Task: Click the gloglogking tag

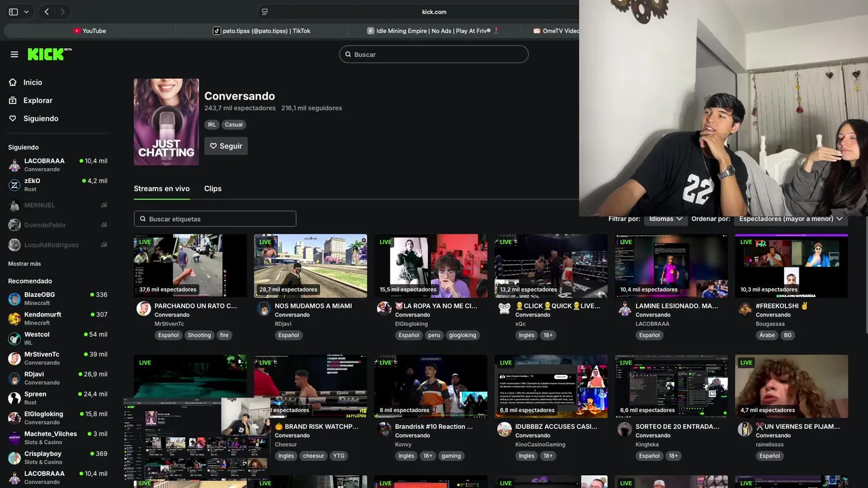Action: (x=462, y=335)
